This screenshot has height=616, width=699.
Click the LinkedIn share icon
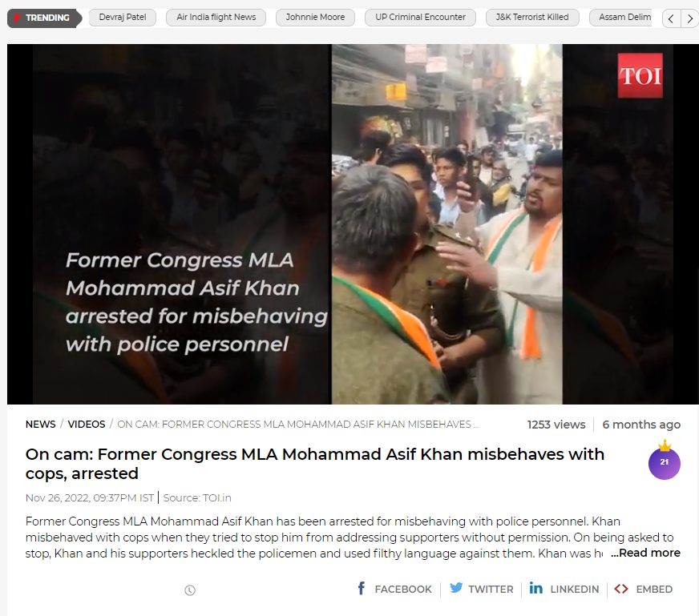click(535, 589)
